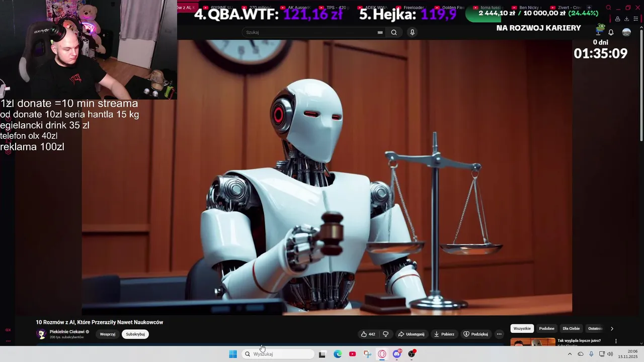The height and width of the screenshot is (362, 644).
Task: Click the video title '10 Rozmów z AI'
Action: [x=100, y=322]
